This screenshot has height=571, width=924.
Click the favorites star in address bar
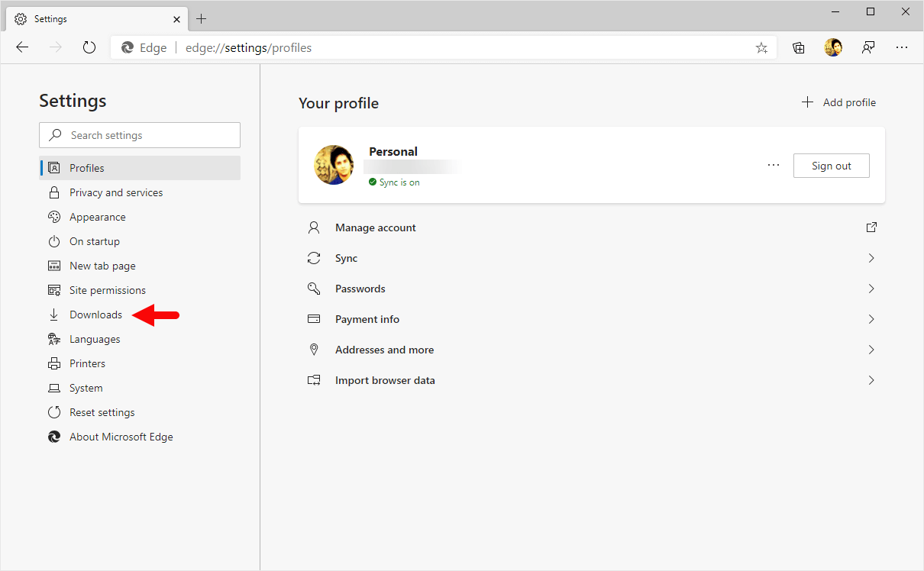[x=761, y=47]
